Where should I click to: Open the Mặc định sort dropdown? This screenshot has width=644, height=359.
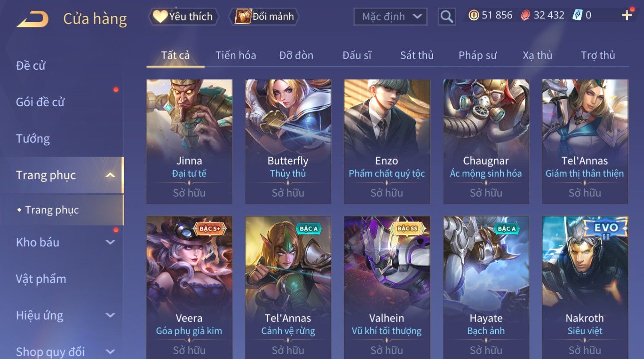pyautogui.click(x=390, y=17)
